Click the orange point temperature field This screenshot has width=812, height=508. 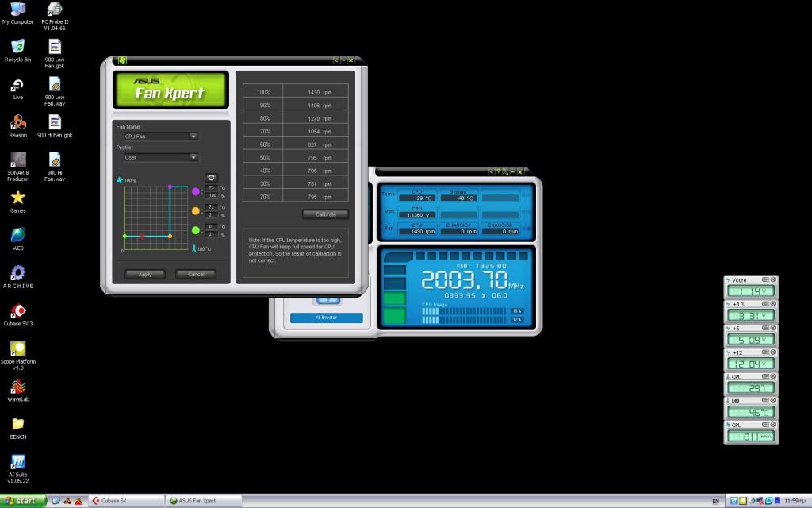tap(211, 207)
